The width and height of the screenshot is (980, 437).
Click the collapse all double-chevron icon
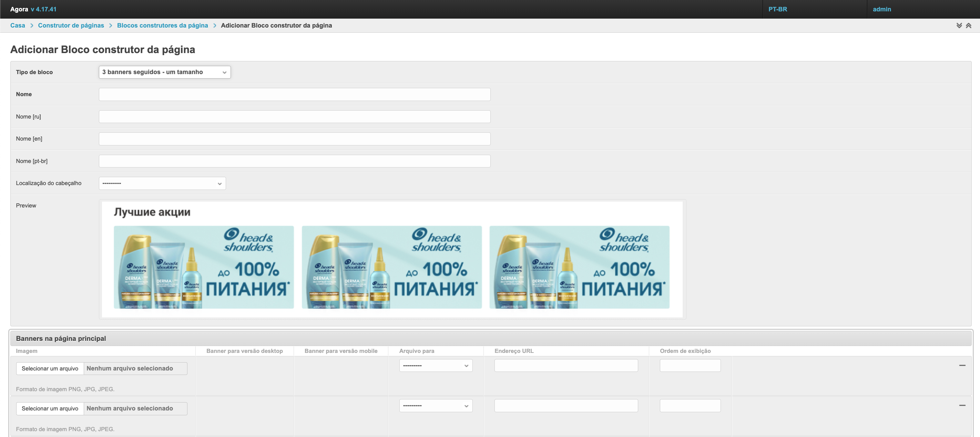[x=968, y=26]
